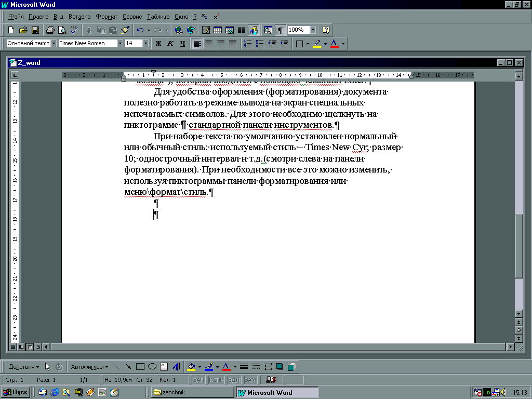This screenshot has width=532, height=399.
Task: Click the Cut scissors icon
Action: pyautogui.click(x=89, y=30)
